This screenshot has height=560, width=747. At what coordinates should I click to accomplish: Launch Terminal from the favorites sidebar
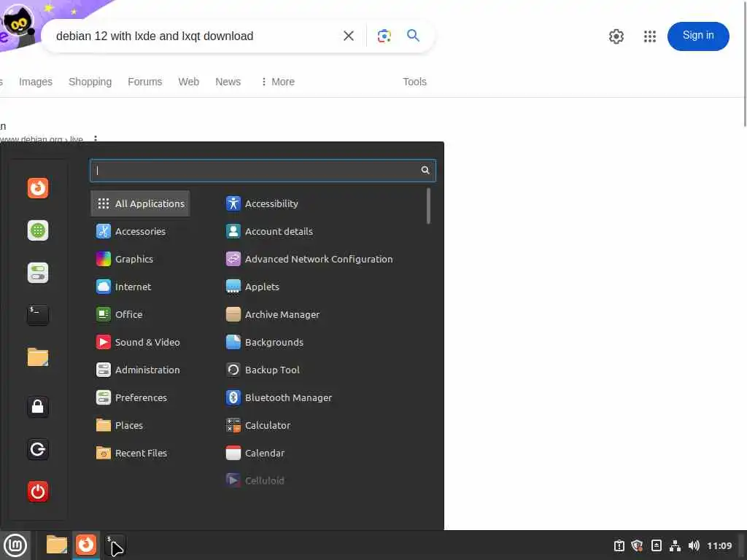tap(38, 315)
